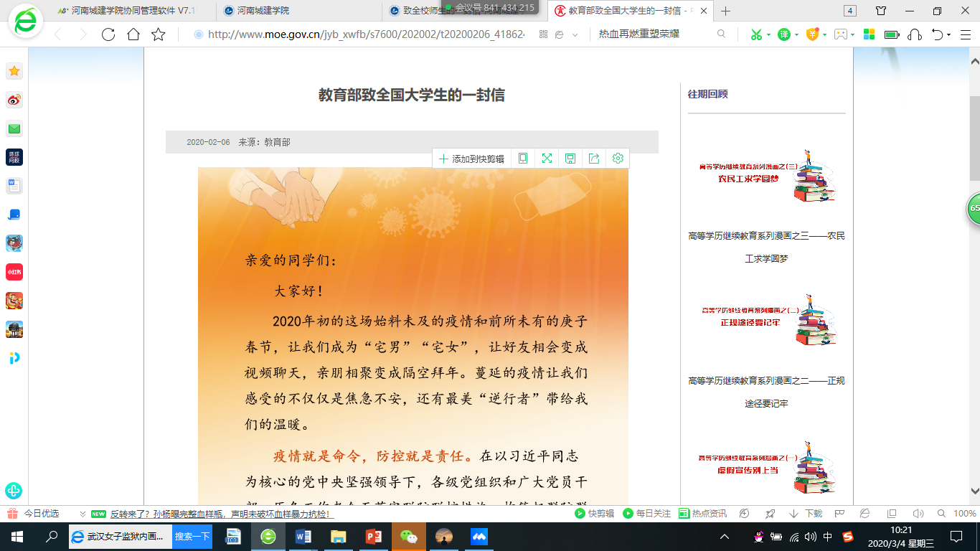This screenshot has height=551, width=980.
Task: Click the browser refresh icon
Action: coord(108,34)
